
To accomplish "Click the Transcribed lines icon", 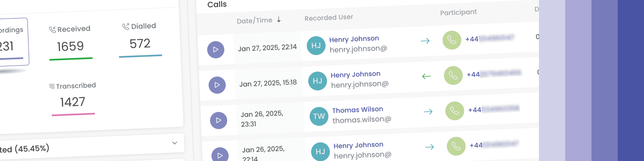I will 52,86.
